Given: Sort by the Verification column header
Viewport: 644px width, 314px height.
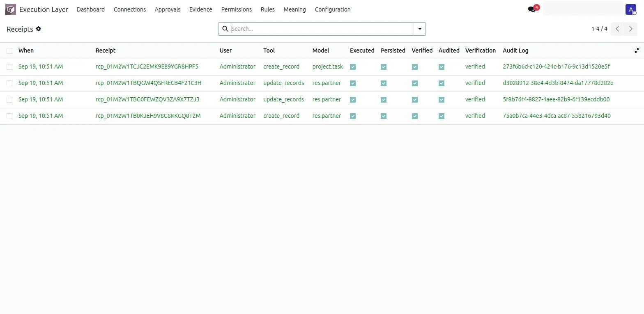Looking at the screenshot, I should (481, 50).
